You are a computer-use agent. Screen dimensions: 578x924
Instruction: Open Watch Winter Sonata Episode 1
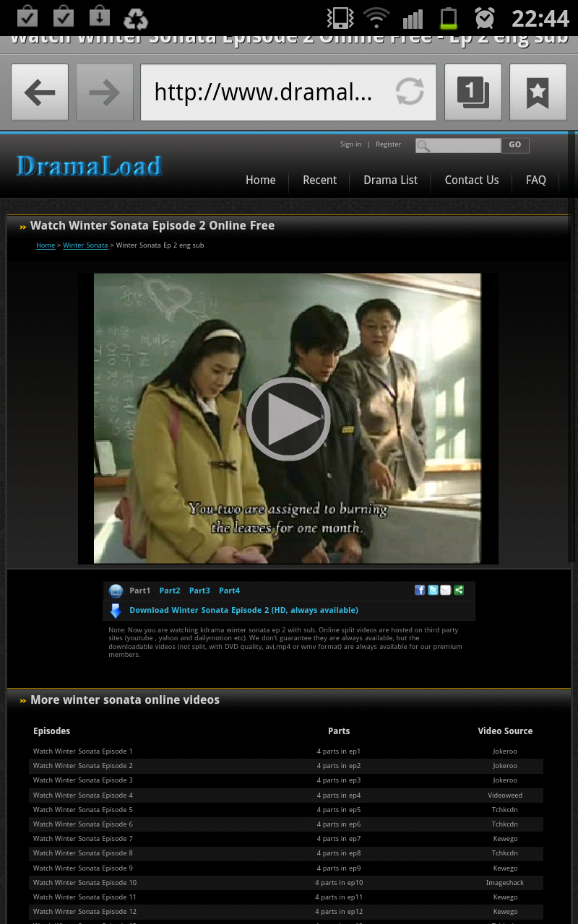click(x=83, y=751)
